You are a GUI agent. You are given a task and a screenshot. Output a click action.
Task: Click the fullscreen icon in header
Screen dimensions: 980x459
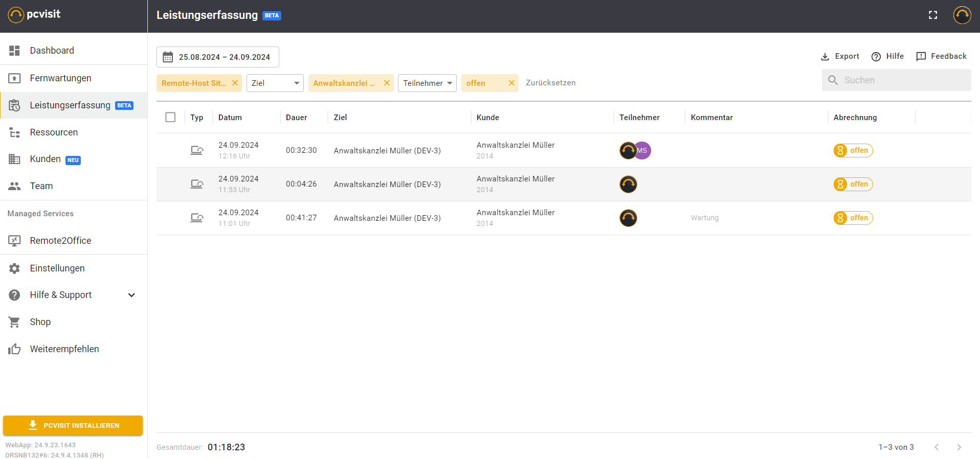tap(933, 15)
